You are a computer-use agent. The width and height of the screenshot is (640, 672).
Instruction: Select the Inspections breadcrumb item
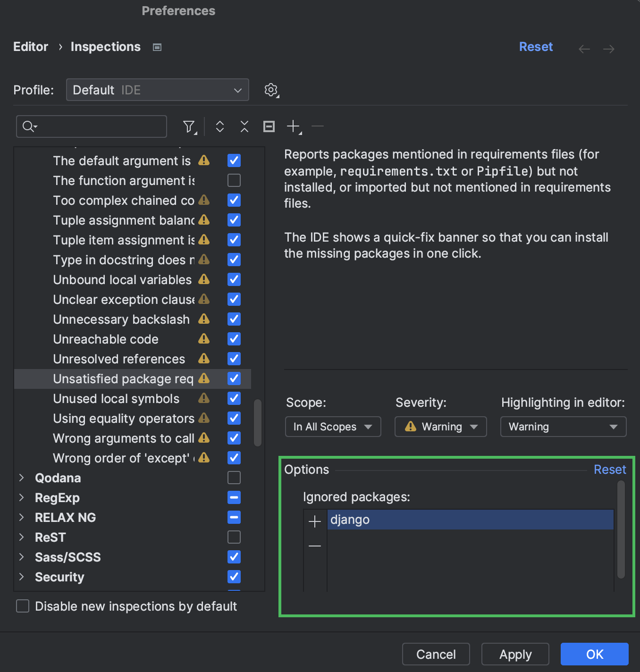tap(105, 46)
